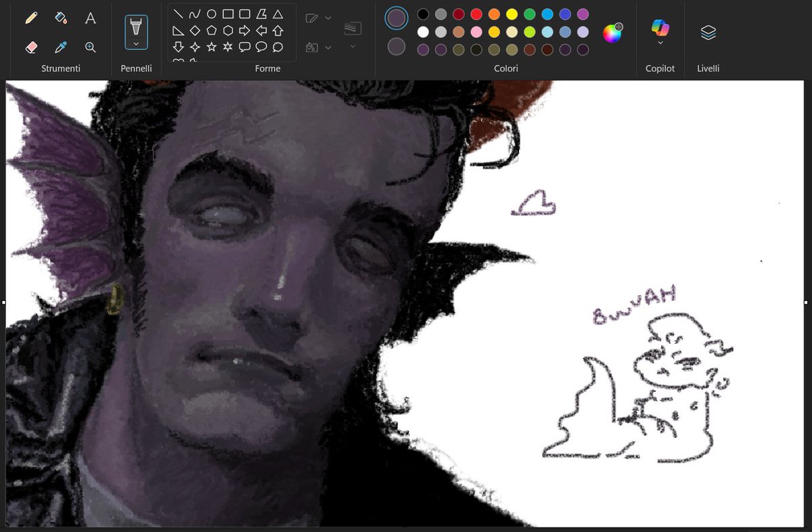The height and width of the screenshot is (532, 812).
Task: Select the Eyedropper color picker tool
Action: point(60,47)
